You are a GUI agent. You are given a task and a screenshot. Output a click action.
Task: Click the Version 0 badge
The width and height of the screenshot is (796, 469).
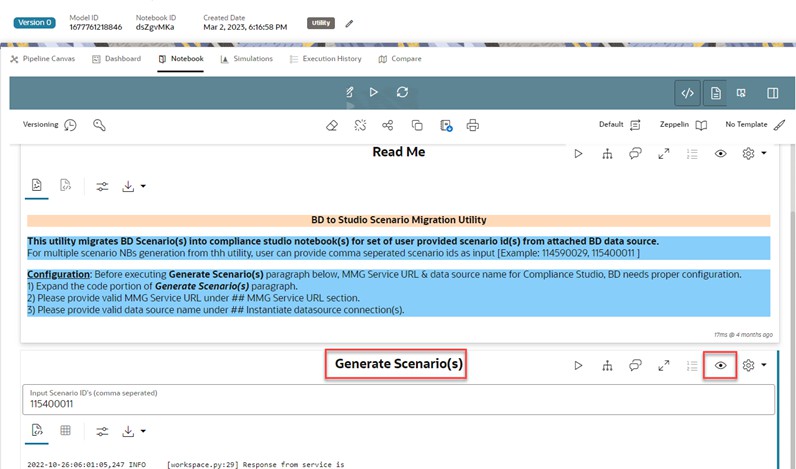[x=35, y=23]
